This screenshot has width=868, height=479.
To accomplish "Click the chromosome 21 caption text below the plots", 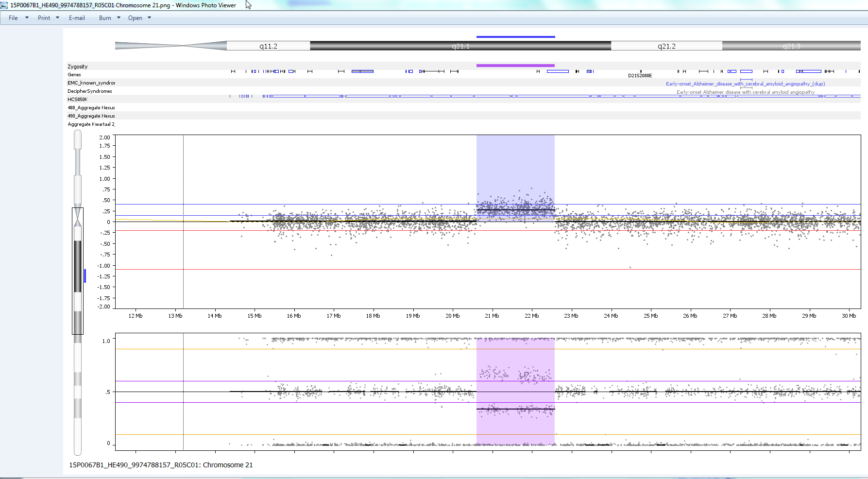I will pos(161,465).
